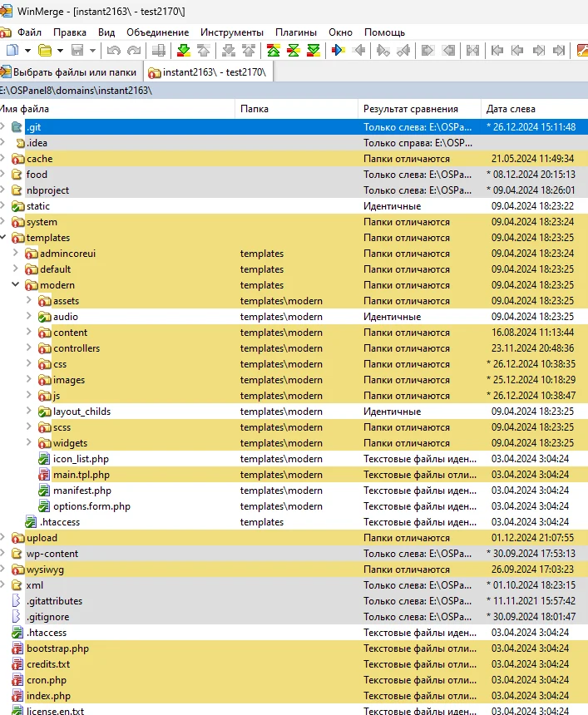Open the Объединение menu
The width and height of the screenshot is (588, 715).
pyautogui.click(x=157, y=32)
